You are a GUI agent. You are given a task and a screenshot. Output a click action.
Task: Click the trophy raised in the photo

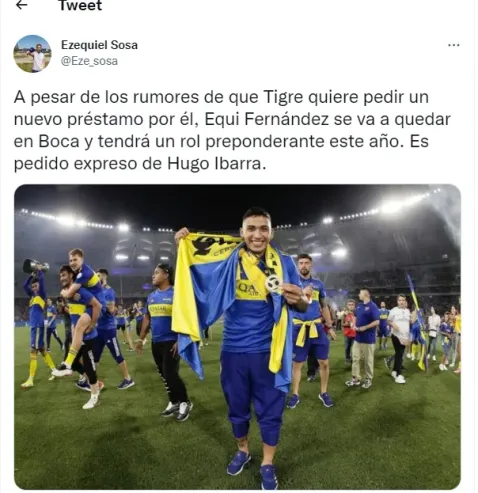coord(35,266)
